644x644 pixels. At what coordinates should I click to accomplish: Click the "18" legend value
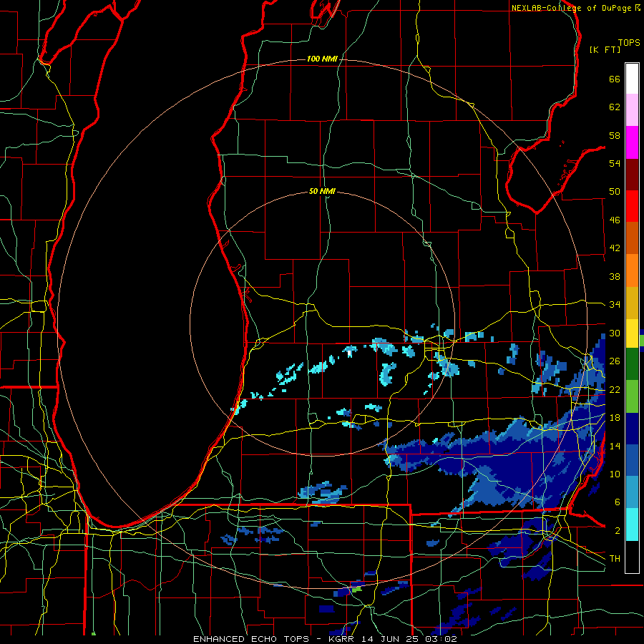615,418
